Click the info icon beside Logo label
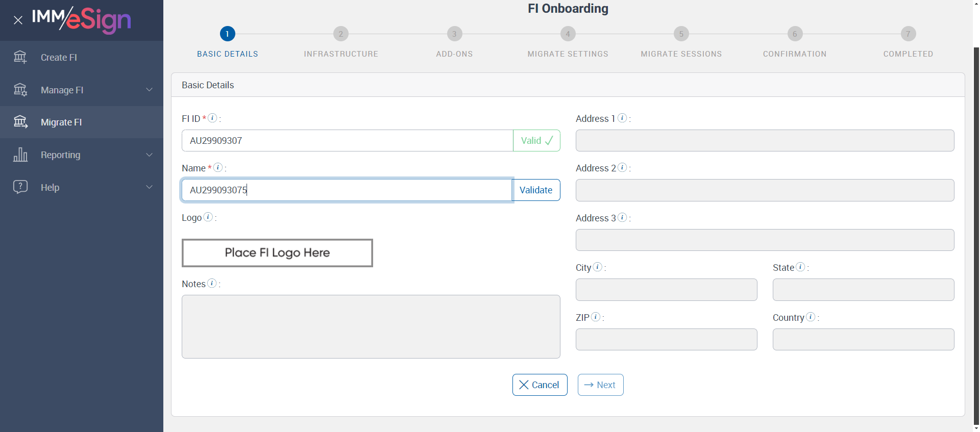This screenshot has height=432, width=980. [208, 217]
